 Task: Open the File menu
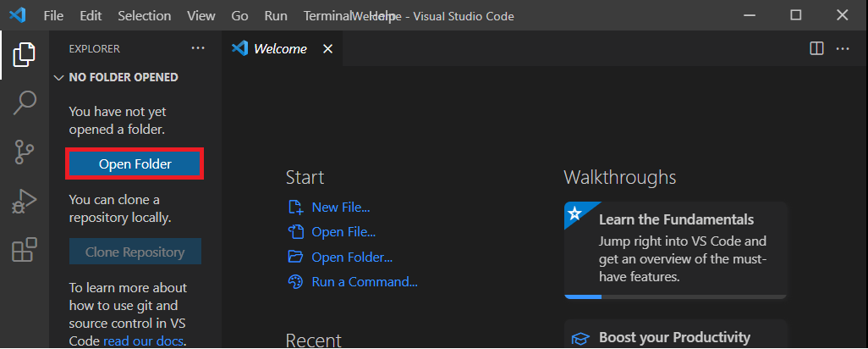pos(53,15)
